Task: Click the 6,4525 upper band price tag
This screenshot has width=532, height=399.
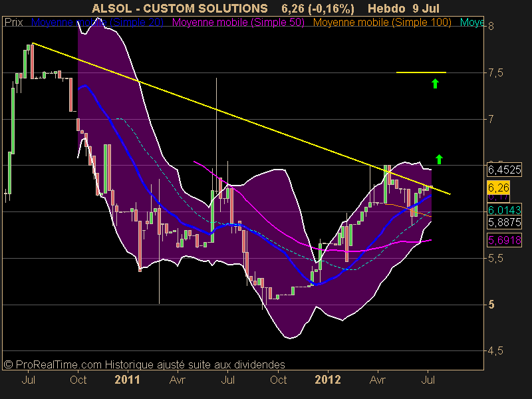Action: coord(504,170)
